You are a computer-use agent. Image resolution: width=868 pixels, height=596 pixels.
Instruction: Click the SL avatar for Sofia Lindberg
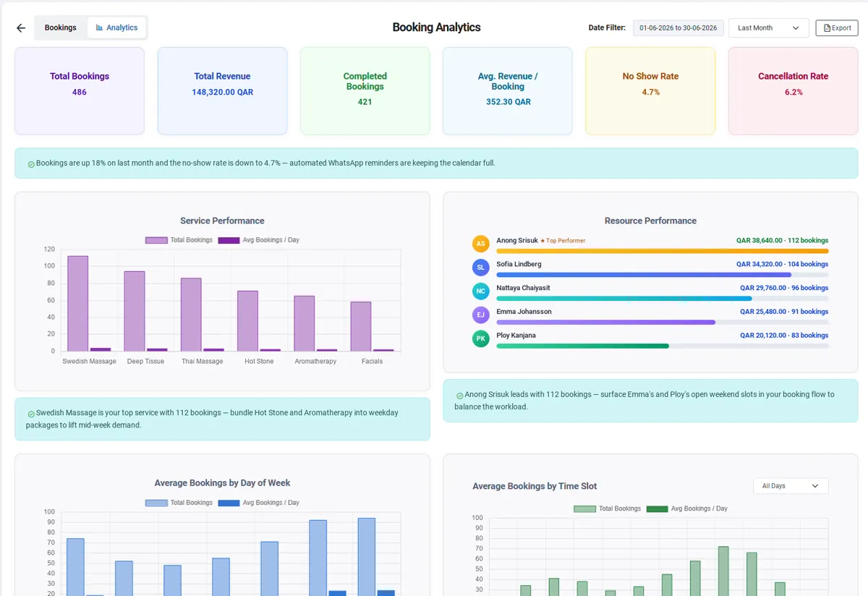tap(481, 268)
